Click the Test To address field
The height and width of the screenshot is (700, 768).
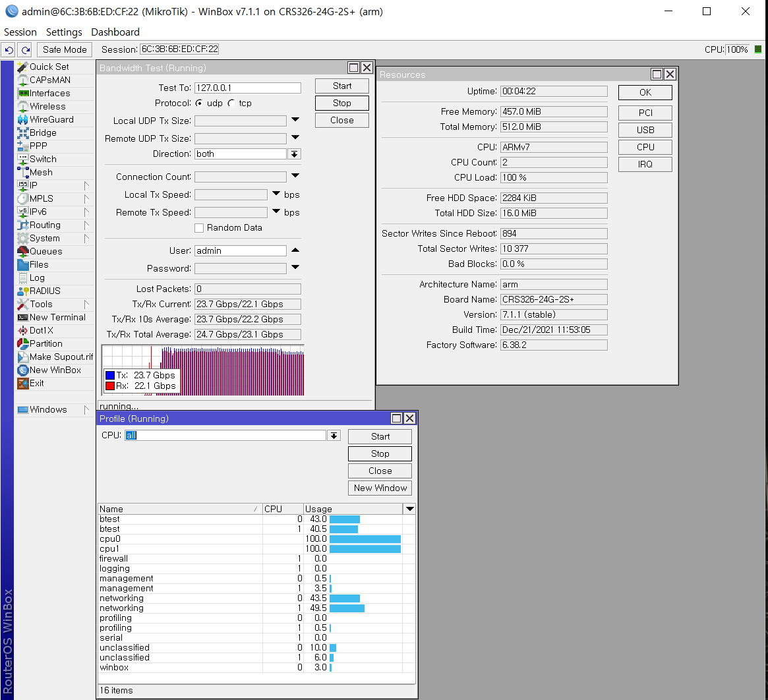(248, 88)
